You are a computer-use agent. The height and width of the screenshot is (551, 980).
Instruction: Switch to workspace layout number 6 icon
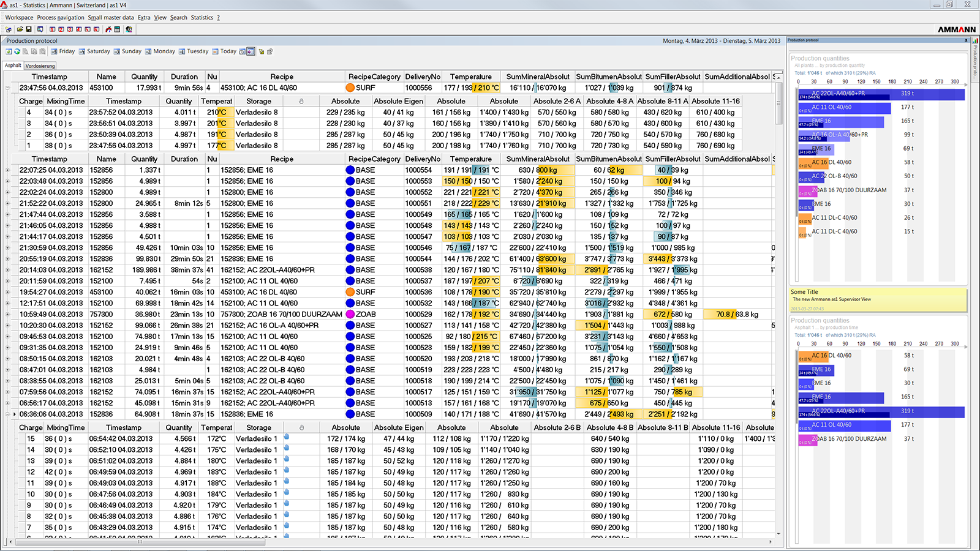pos(96,29)
